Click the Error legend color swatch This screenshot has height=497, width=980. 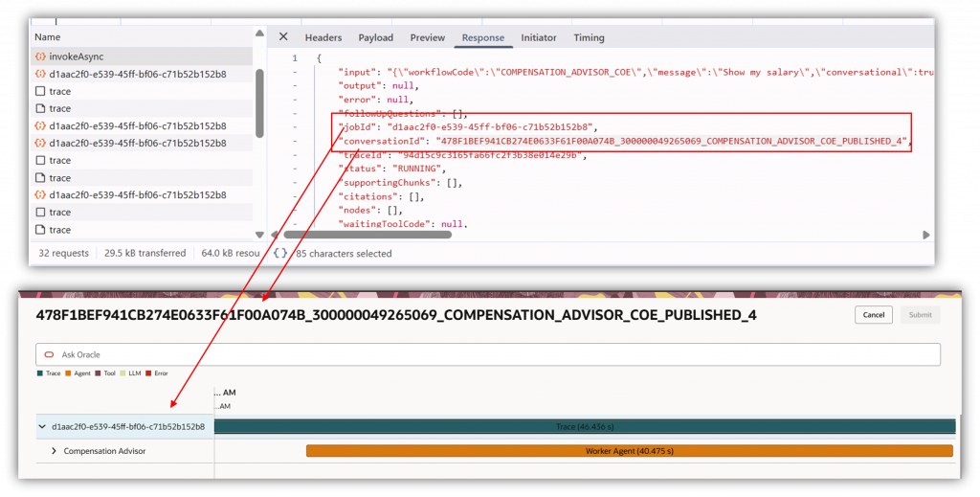click(x=148, y=373)
